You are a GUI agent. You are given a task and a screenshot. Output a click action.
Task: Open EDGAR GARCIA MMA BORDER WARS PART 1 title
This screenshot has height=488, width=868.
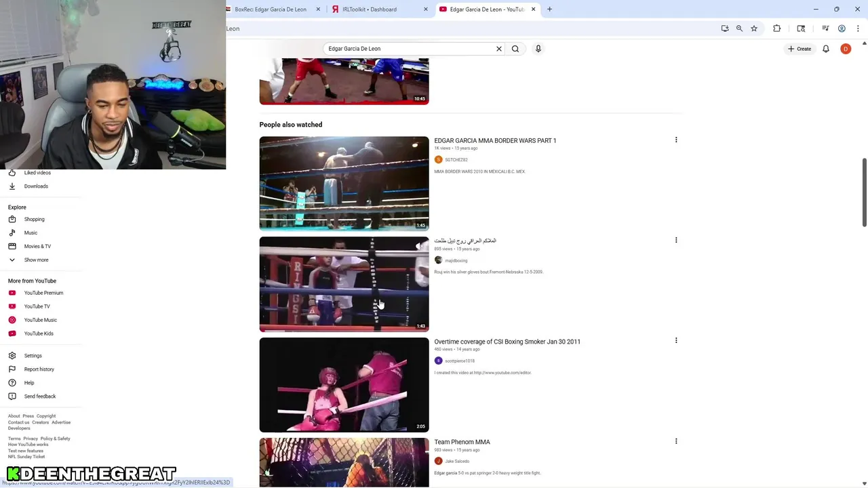(495, 141)
